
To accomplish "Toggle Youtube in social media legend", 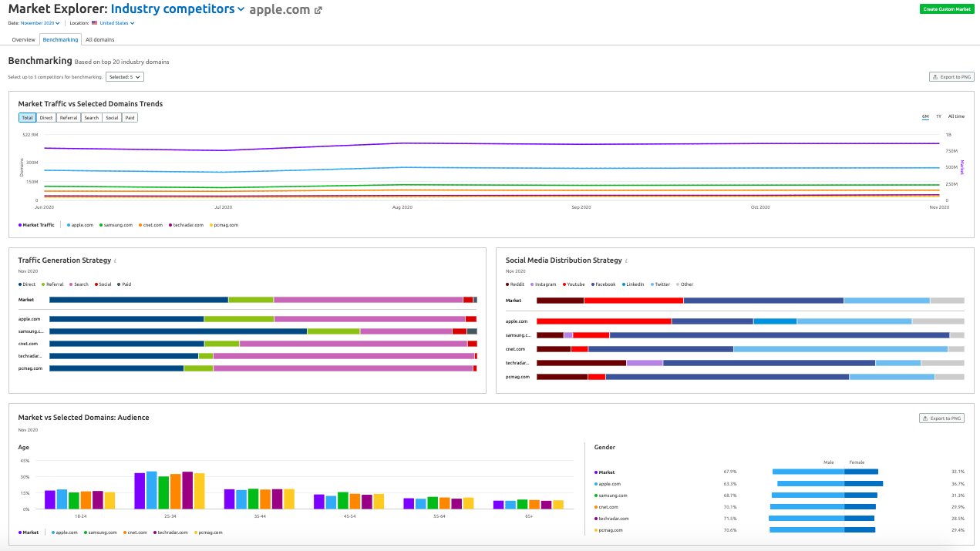I will pyautogui.click(x=574, y=284).
